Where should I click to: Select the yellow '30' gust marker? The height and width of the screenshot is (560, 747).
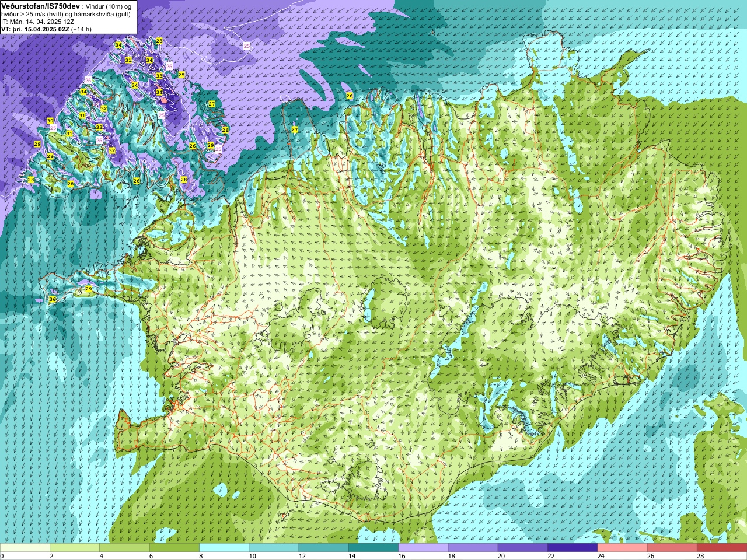coord(50,121)
